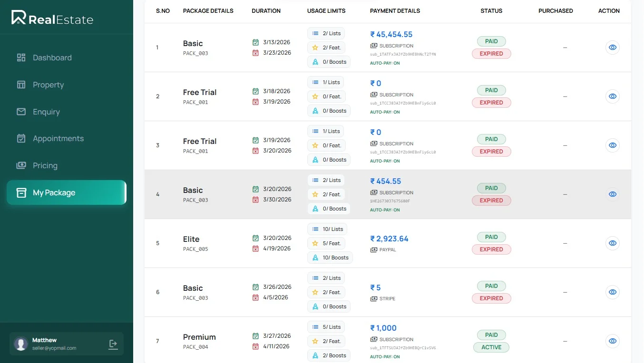Viewport: 644px width, 363px height.
Task: Click the logout icon beside Matthew
Action: coord(113,344)
